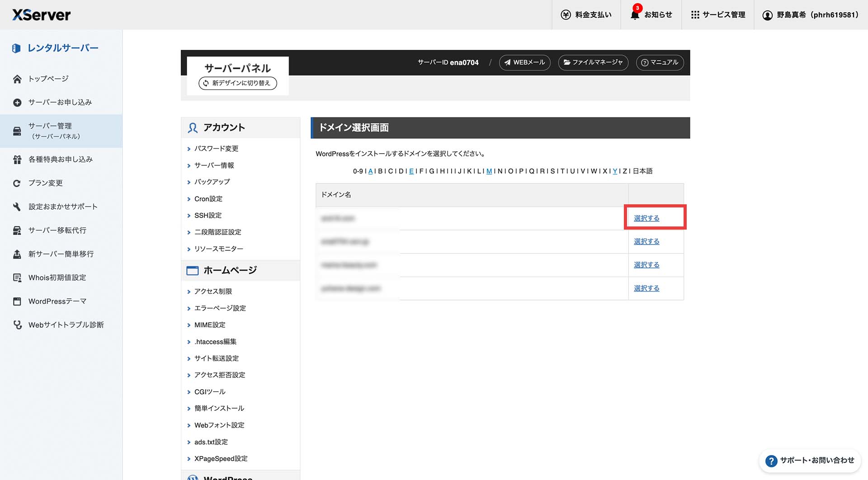Viewport: 868px width, 480px height.
Task: Click the Whois初期値設定 icon
Action: point(17,278)
